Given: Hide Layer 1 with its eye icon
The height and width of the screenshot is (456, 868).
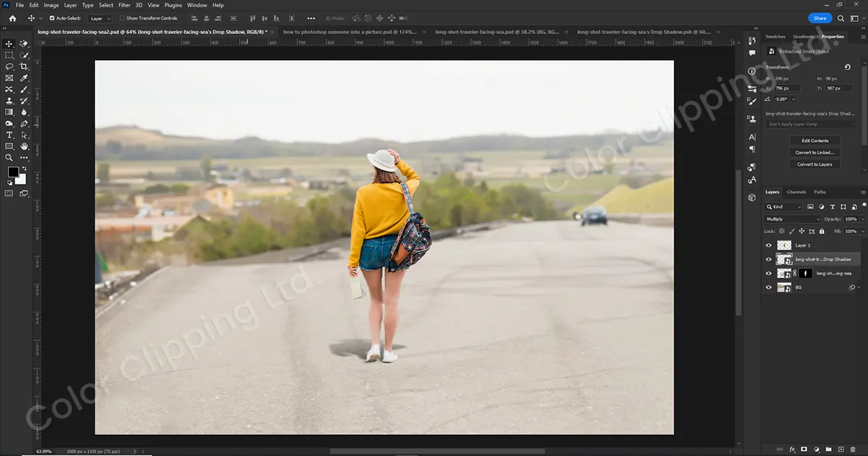Looking at the screenshot, I should [x=769, y=245].
